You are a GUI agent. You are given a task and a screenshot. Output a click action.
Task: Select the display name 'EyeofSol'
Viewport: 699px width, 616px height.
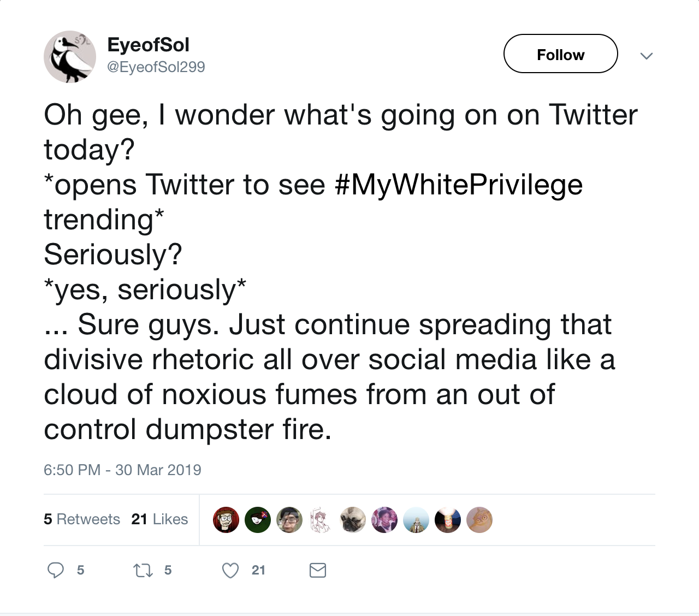(x=148, y=45)
